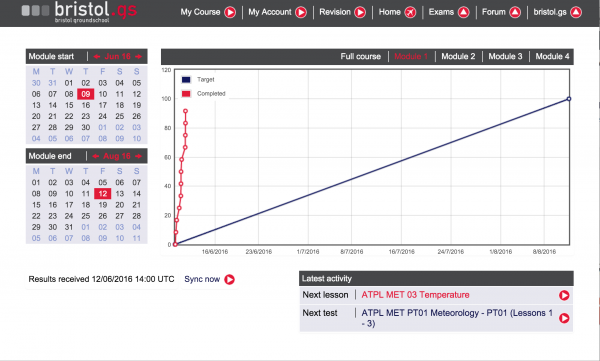Click the chart origin data point at 0
The height and width of the screenshot is (361, 600).
coord(175,244)
